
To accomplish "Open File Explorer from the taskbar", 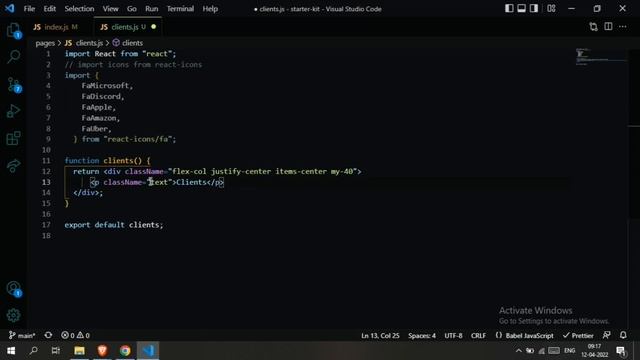I will (79, 351).
